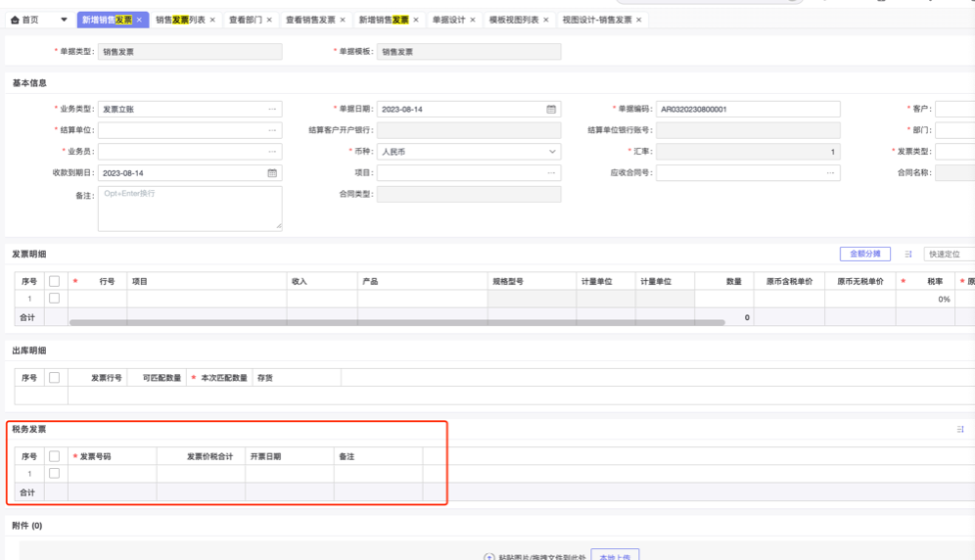
Task: Click the ellipsis lookup in 结算单位 field
Action: [272, 130]
